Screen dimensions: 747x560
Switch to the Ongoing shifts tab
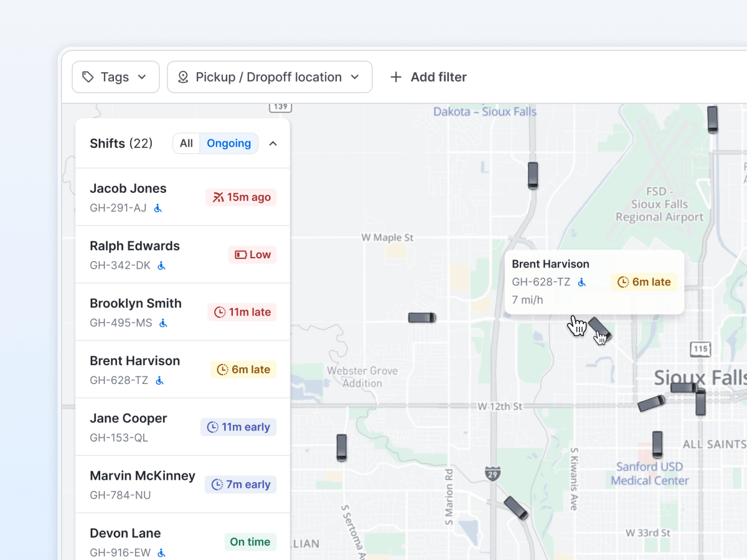(x=228, y=143)
